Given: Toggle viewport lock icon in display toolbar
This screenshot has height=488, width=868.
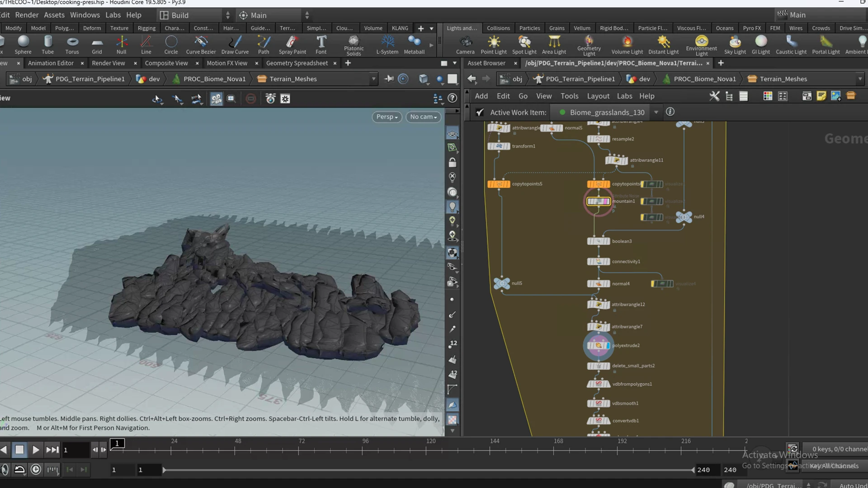Looking at the screenshot, I should pos(452,163).
